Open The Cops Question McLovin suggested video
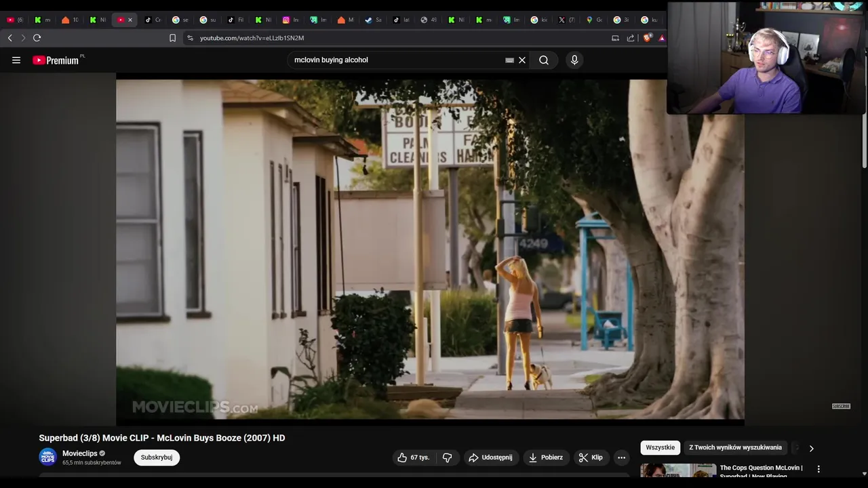This screenshot has width=868, height=488. coord(761,471)
